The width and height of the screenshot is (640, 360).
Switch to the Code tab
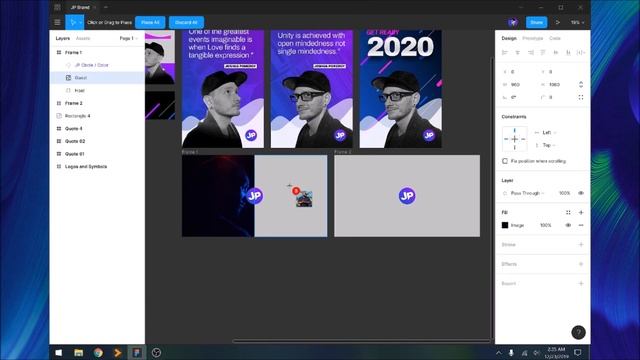click(x=555, y=38)
